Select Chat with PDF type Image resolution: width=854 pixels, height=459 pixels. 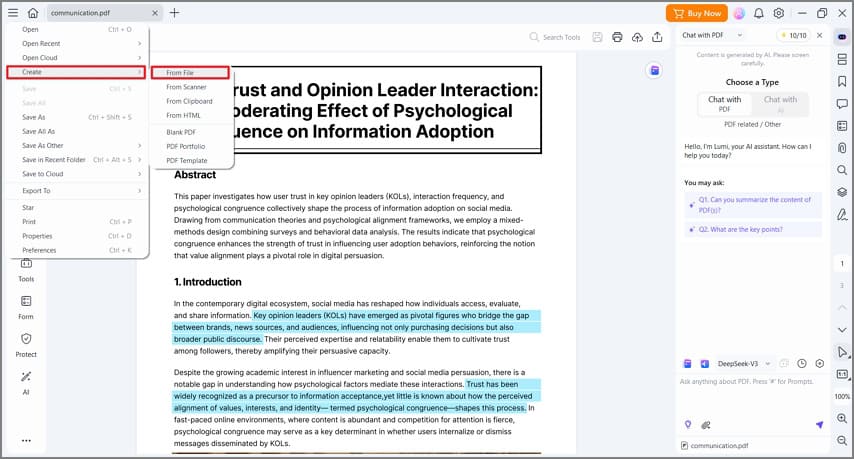(x=724, y=103)
